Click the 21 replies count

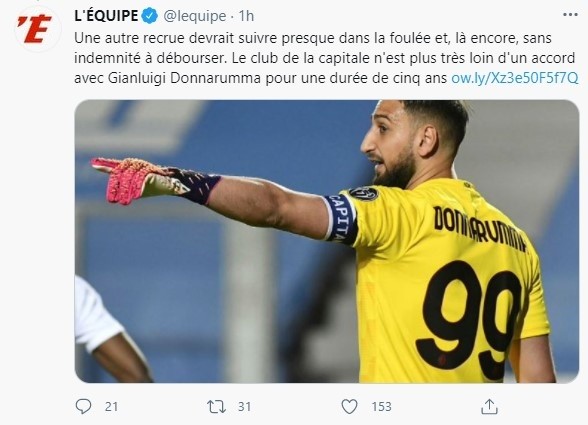click(111, 407)
